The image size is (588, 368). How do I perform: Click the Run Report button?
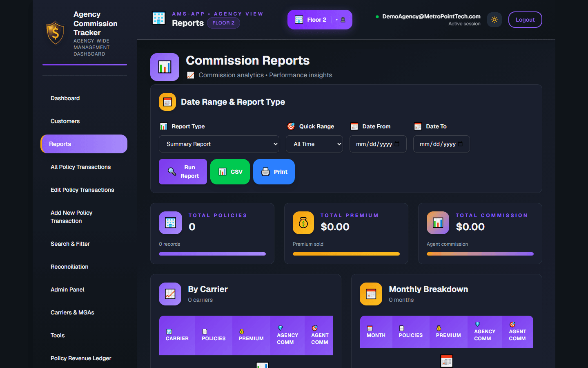coord(183,172)
